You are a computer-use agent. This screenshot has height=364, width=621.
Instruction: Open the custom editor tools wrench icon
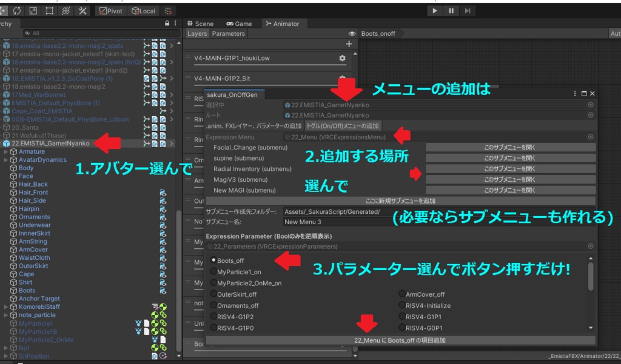[82, 10]
